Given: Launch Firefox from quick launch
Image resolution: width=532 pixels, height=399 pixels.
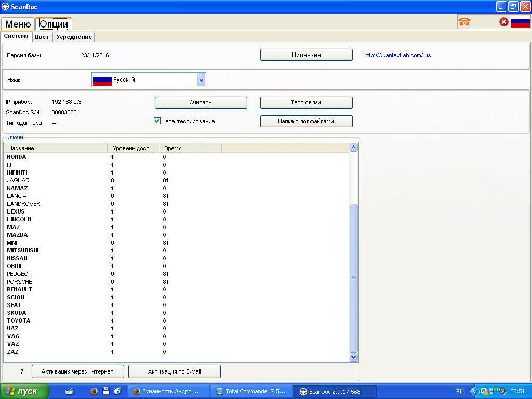Looking at the screenshot, I should [94, 391].
